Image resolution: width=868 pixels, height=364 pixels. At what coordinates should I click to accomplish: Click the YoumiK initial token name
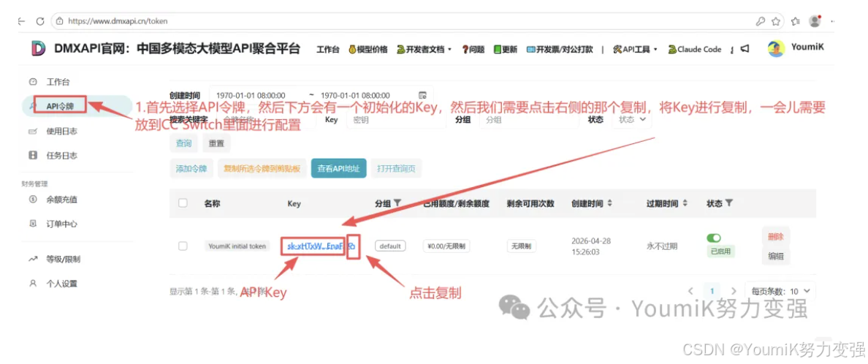(238, 246)
